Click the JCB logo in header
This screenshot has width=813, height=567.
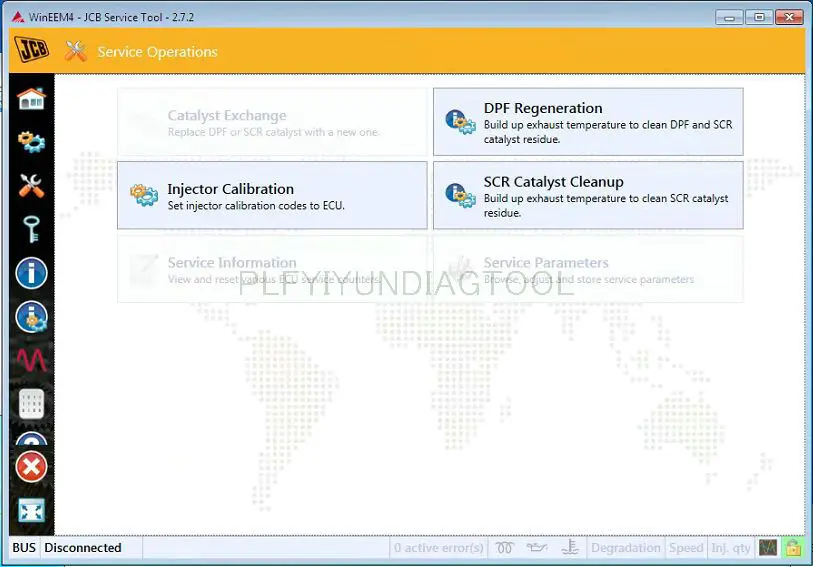pos(32,50)
